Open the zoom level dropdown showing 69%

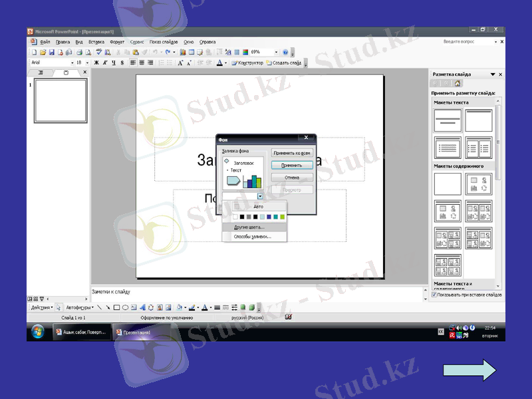pyautogui.click(x=276, y=51)
